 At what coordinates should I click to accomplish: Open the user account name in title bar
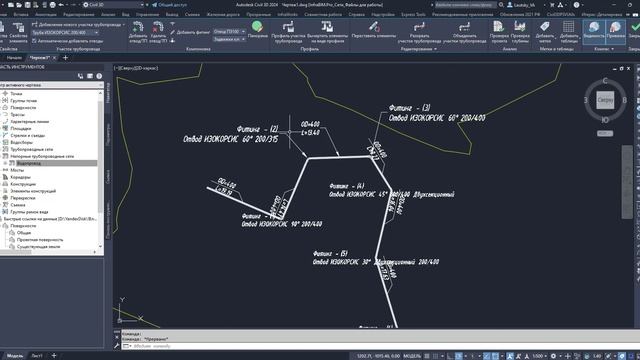(524, 5)
